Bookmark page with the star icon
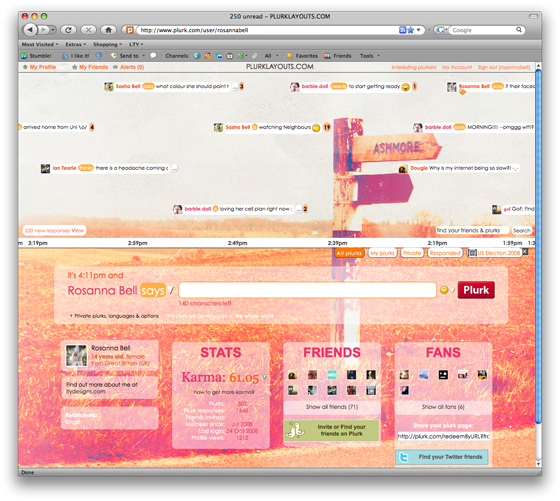The width and height of the screenshot is (560, 501). [411, 30]
